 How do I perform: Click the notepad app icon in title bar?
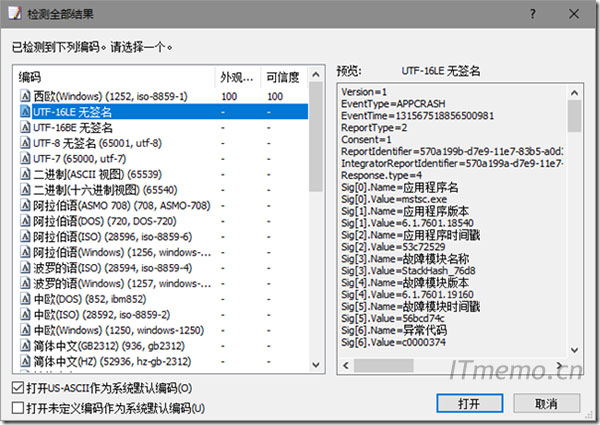click(15, 13)
